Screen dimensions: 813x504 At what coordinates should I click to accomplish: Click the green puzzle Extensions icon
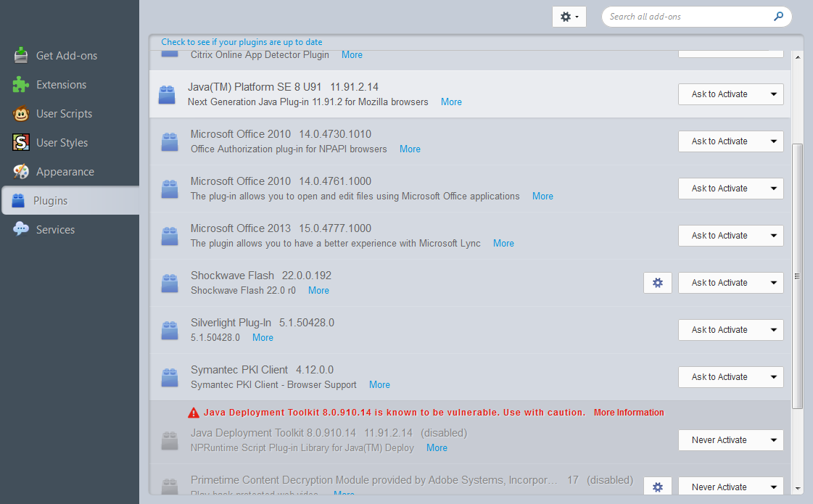click(x=21, y=85)
